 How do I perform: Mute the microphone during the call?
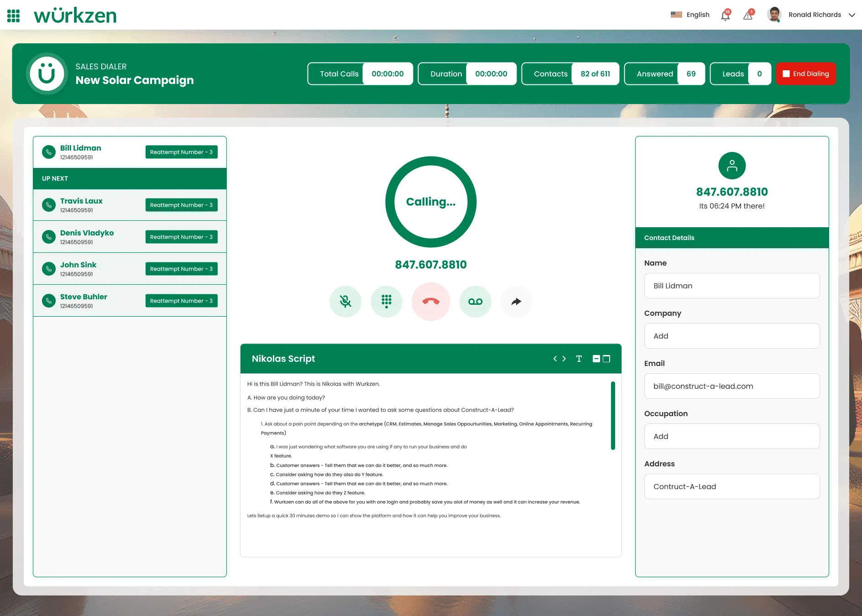tap(345, 302)
